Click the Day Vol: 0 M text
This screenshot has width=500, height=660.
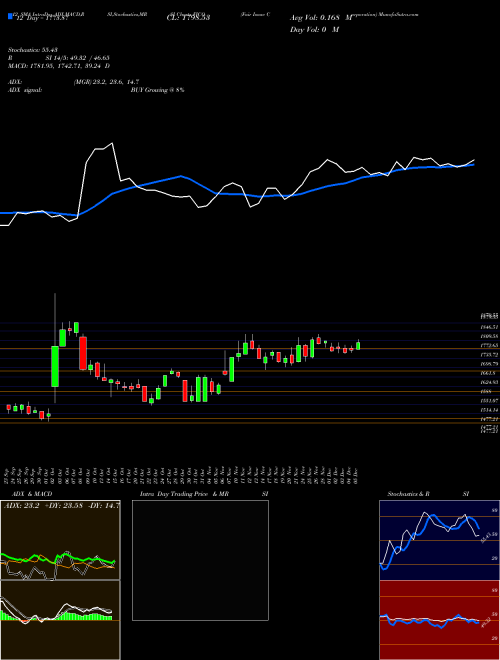click(314, 30)
